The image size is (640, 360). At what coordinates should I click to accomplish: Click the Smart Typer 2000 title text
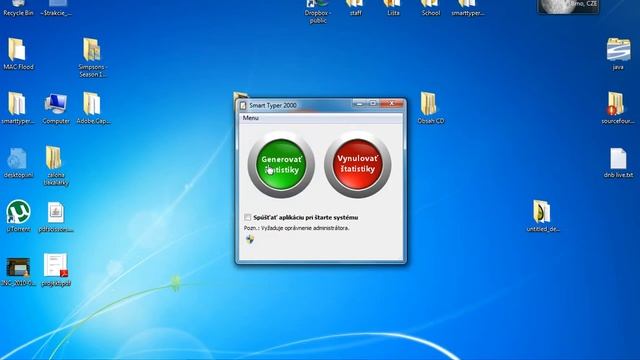(273, 105)
